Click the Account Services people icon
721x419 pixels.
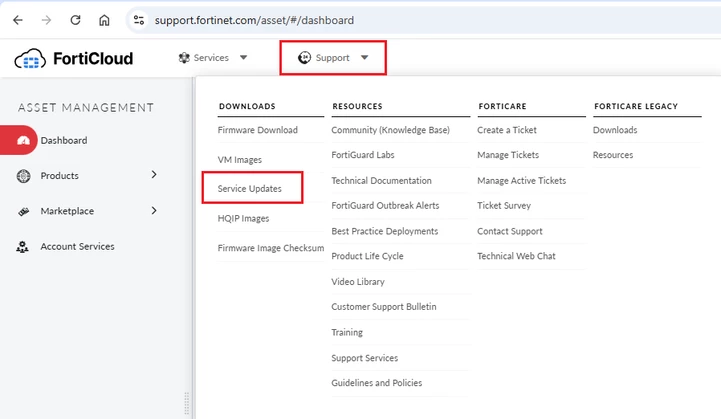click(23, 247)
